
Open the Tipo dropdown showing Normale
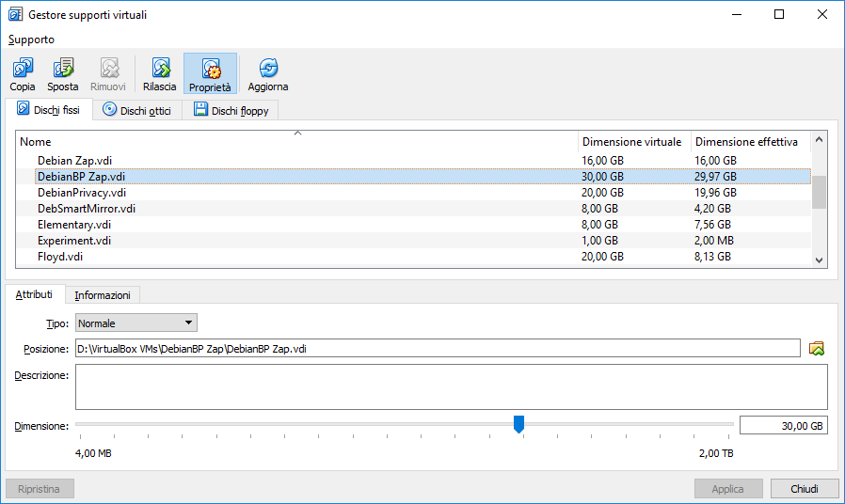tap(136, 323)
